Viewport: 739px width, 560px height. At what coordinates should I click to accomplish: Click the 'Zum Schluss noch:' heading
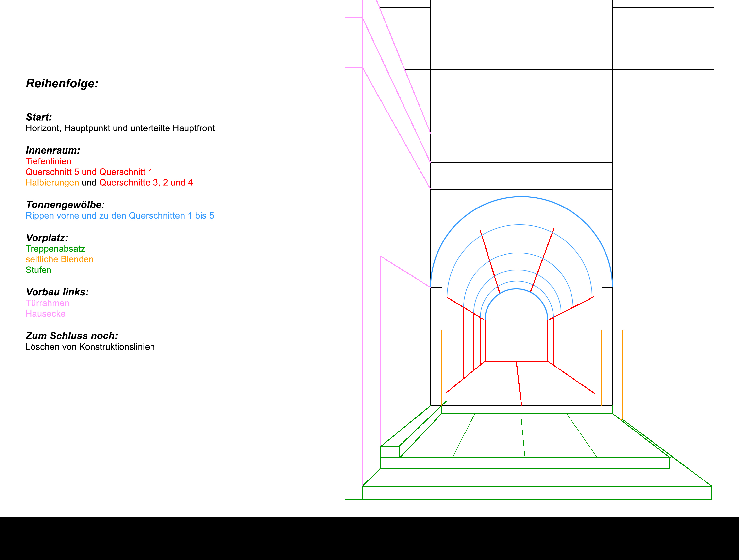coord(71,336)
